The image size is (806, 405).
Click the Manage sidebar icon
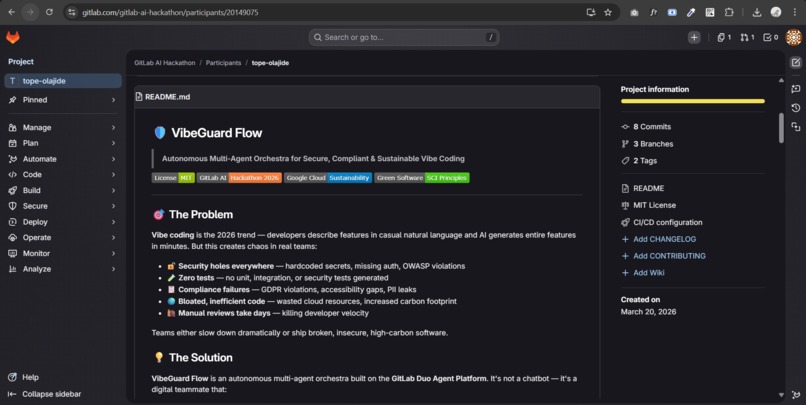tap(13, 127)
